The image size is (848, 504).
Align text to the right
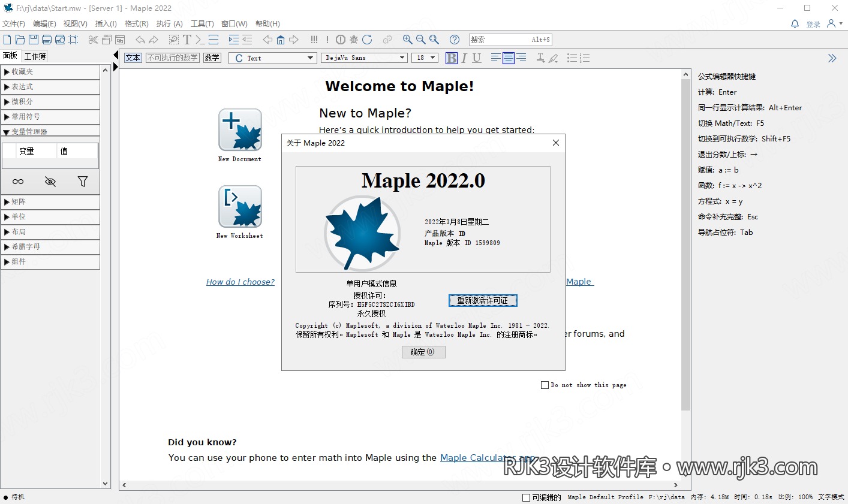(522, 58)
